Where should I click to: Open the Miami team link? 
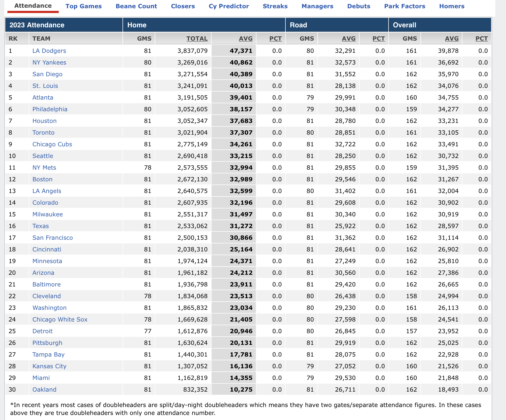[x=41, y=378]
